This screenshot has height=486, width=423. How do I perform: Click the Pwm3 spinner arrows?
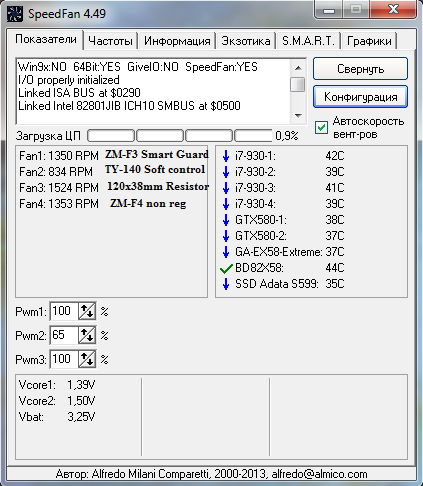click(87, 359)
